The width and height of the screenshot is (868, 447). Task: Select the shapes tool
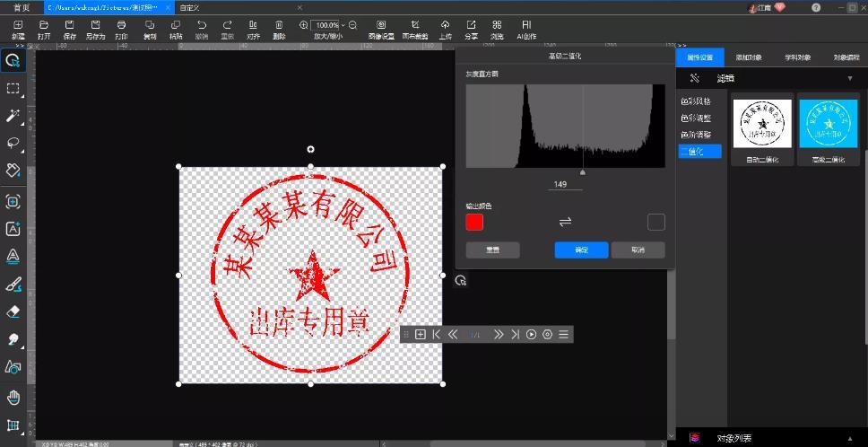13,367
